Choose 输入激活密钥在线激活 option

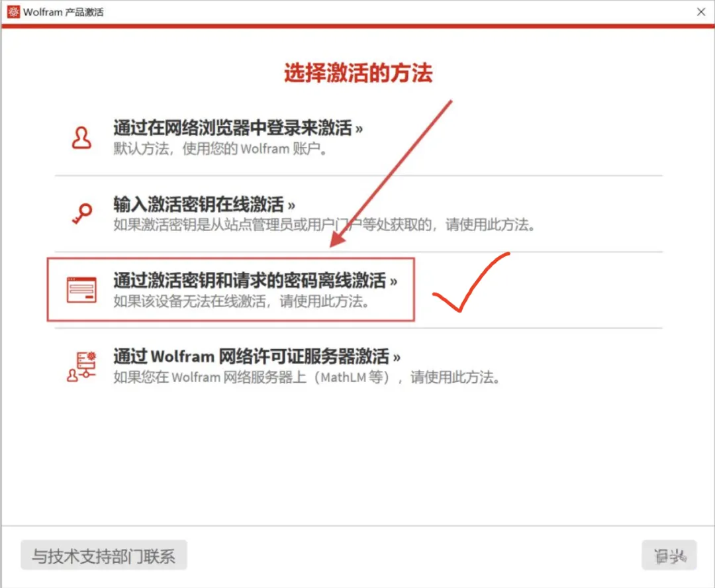point(205,205)
